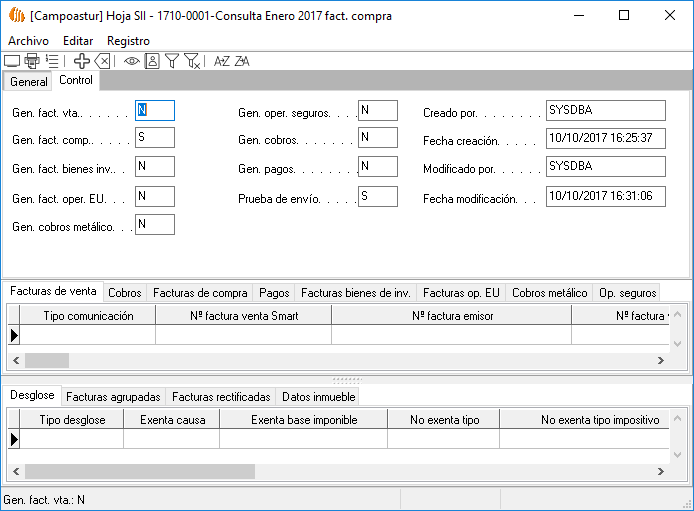Clear the filter with the funnel-X icon
The height and width of the screenshot is (511, 694).
pos(193,61)
